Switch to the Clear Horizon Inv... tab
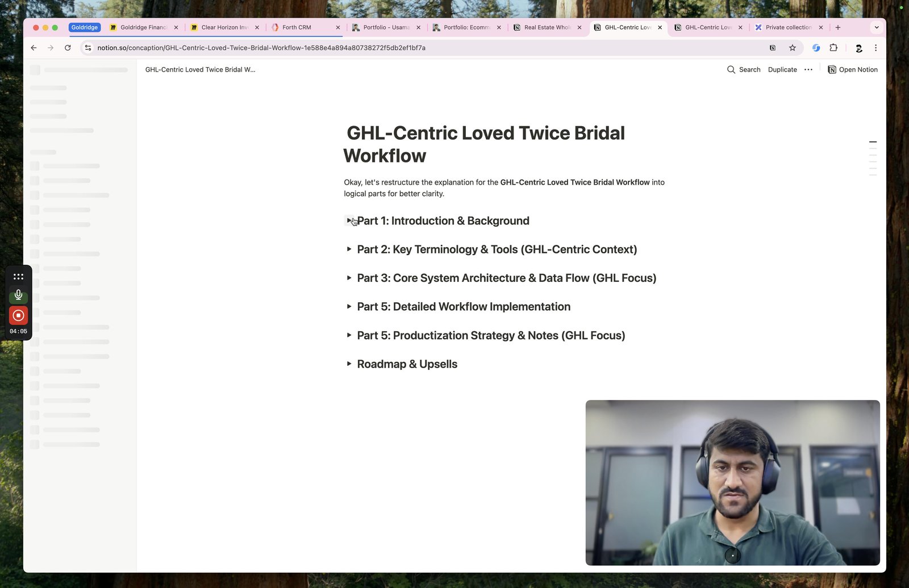Viewport: 909px width, 588px height. coord(224,27)
